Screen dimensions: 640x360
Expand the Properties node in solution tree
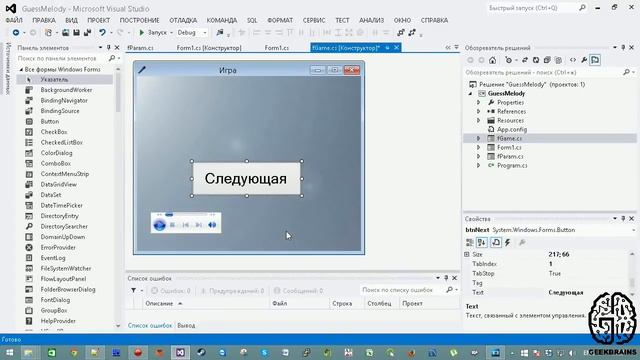[x=478, y=102]
